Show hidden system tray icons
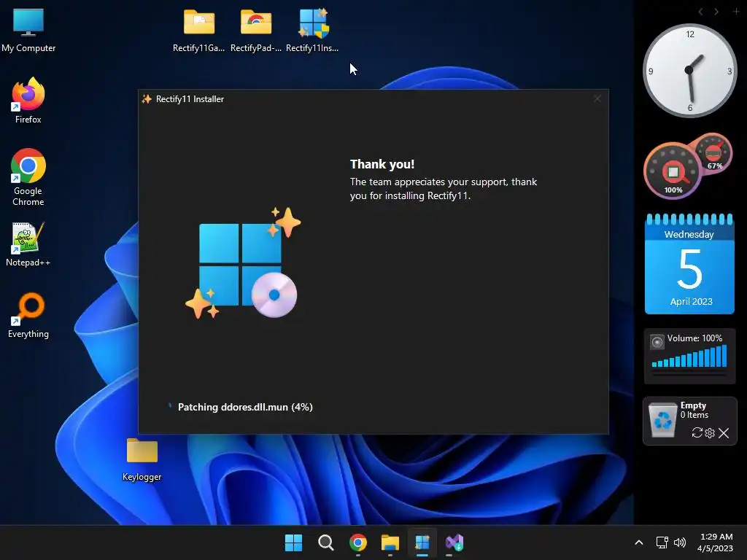747x560 pixels. point(639,542)
